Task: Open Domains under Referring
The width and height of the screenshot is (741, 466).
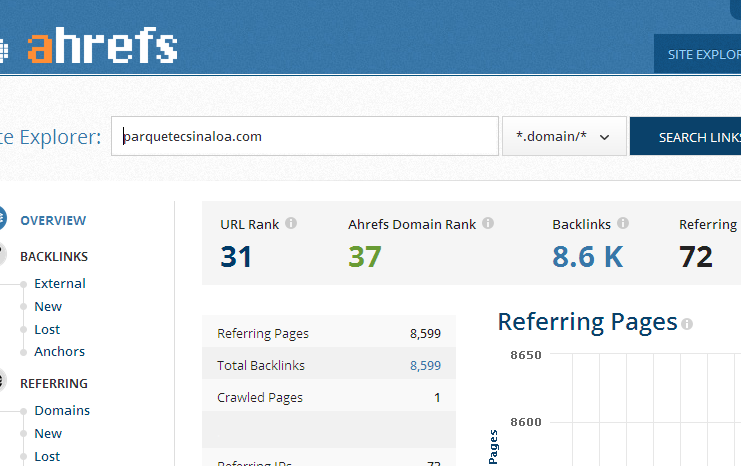Action: (62, 411)
